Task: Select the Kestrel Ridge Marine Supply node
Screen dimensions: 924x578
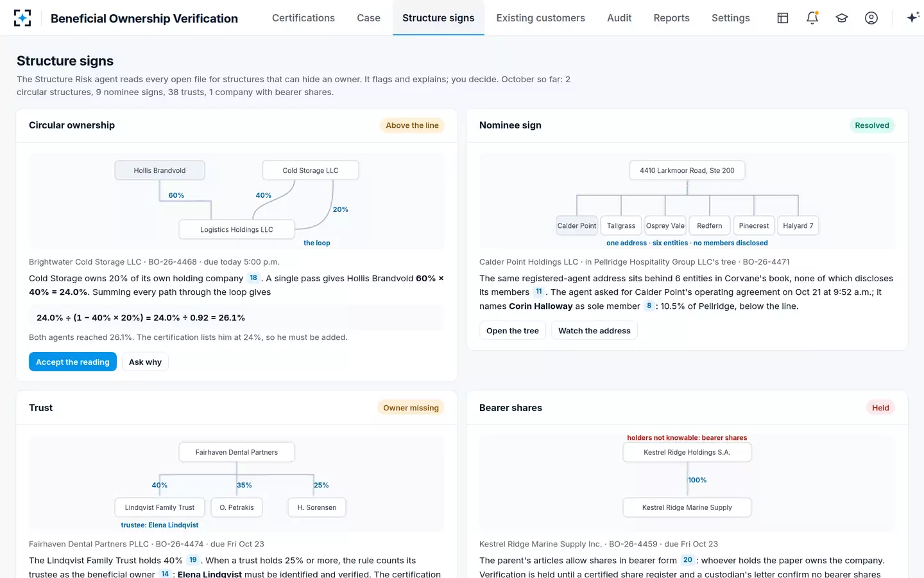Action: click(687, 507)
